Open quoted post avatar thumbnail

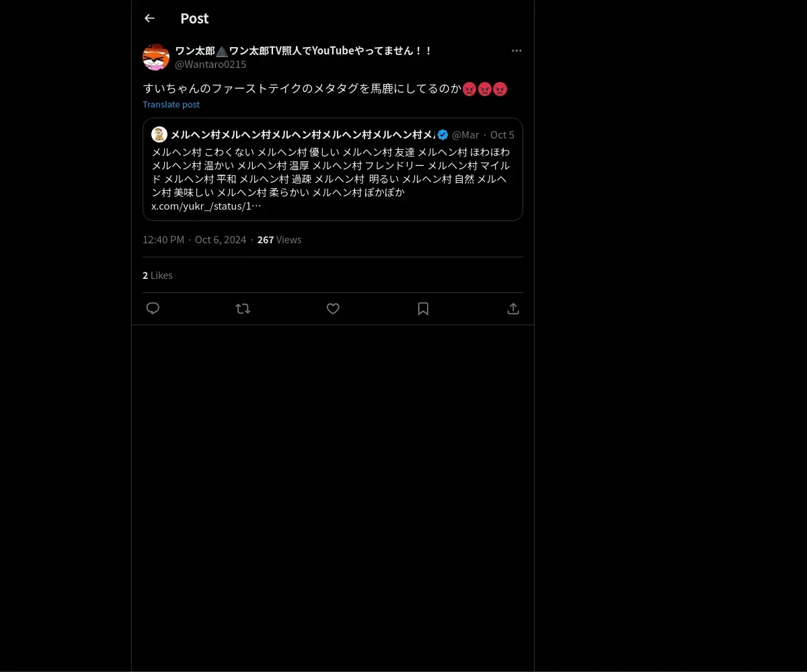click(x=159, y=134)
